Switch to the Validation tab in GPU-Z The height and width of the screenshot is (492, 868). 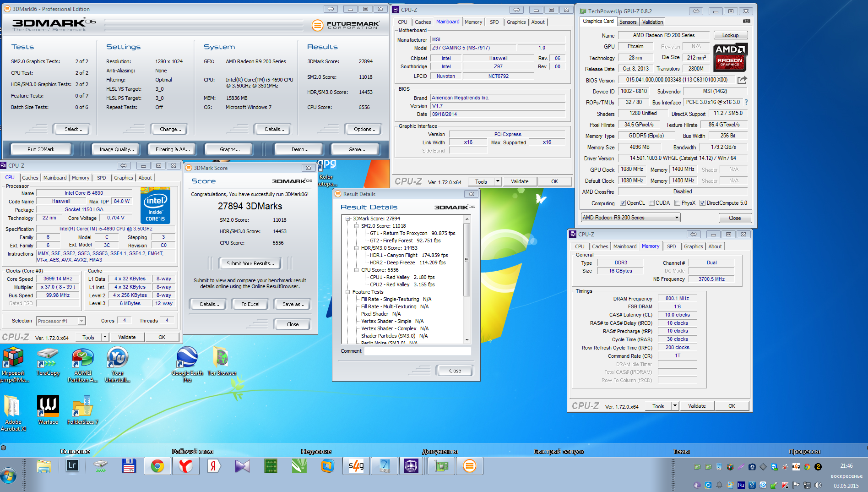[x=652, y=22]
